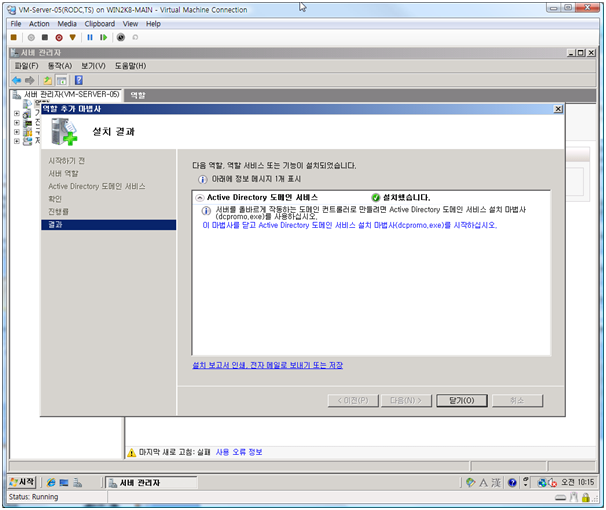Click the Snapshot VM toolbar icon
Viewport: 606px width, 510px height.
coord(121,37)
